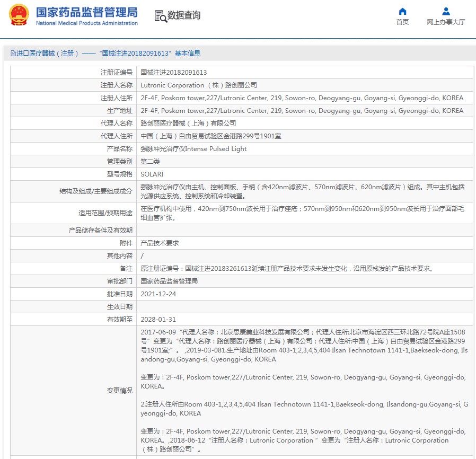Click the slash value beside 其他内容
476x459 pixels.
(142, 256)
